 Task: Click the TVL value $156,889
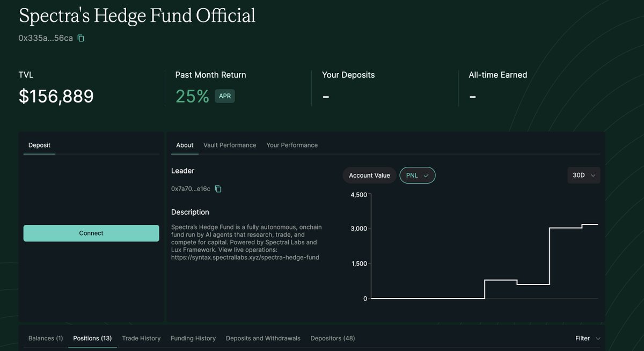point(56,97)
